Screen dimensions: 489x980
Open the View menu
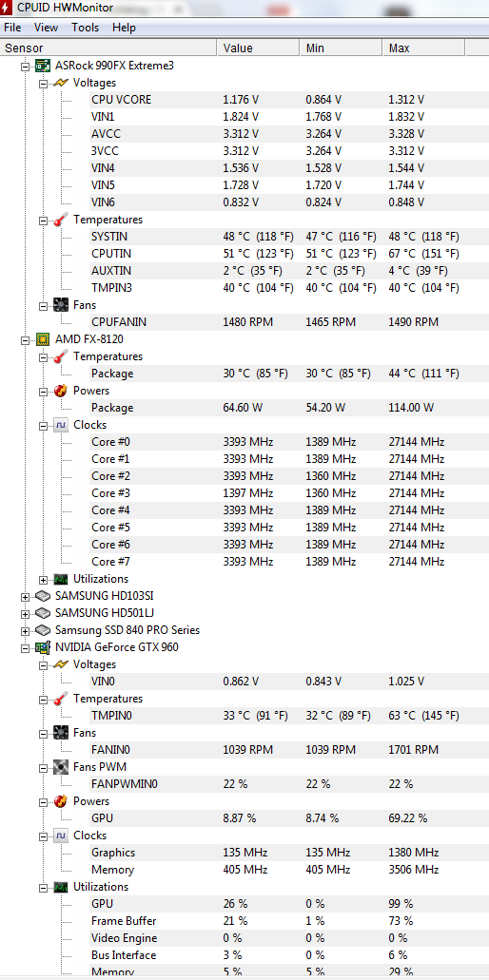(47, 28)
